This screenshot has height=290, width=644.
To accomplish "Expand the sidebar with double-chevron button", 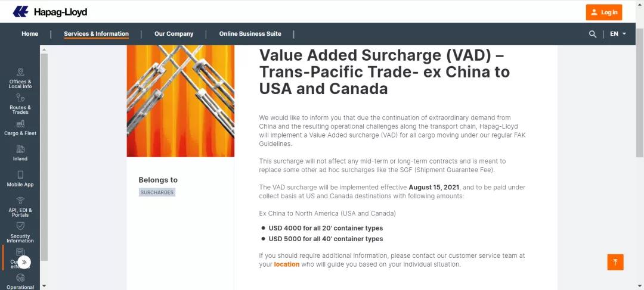I will (24, 261).
